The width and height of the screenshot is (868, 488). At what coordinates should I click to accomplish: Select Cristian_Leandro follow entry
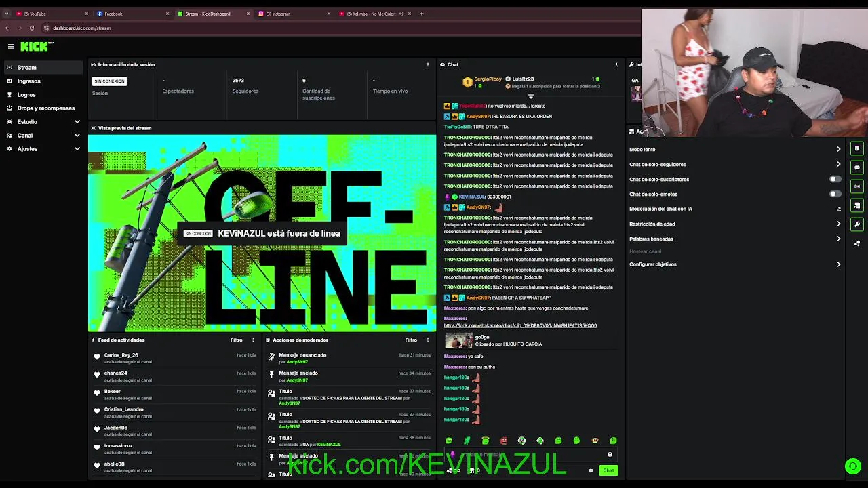coord(175,413)
